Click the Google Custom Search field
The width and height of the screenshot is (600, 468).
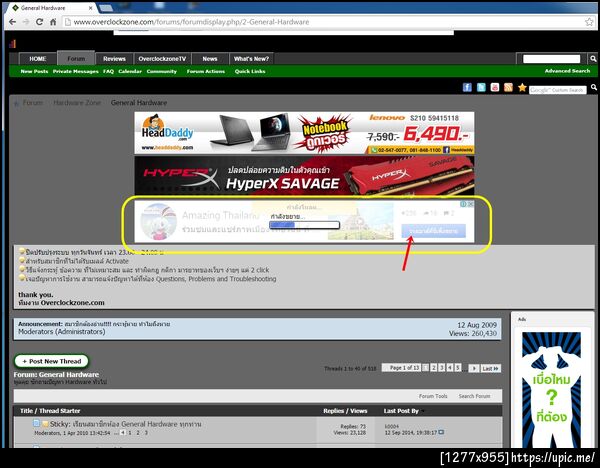coord(558,90)
